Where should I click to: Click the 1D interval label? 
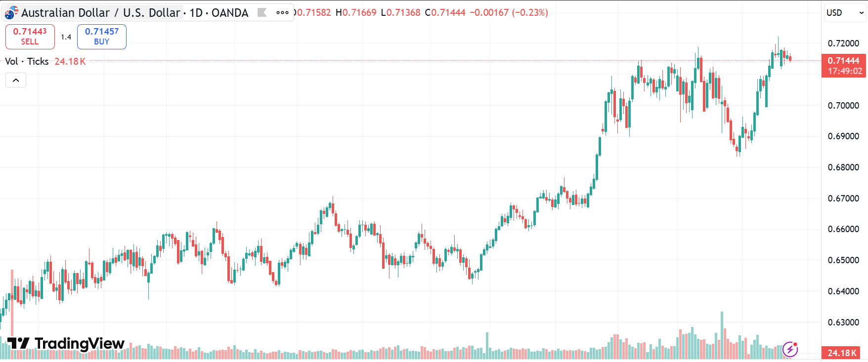(196, 13)
